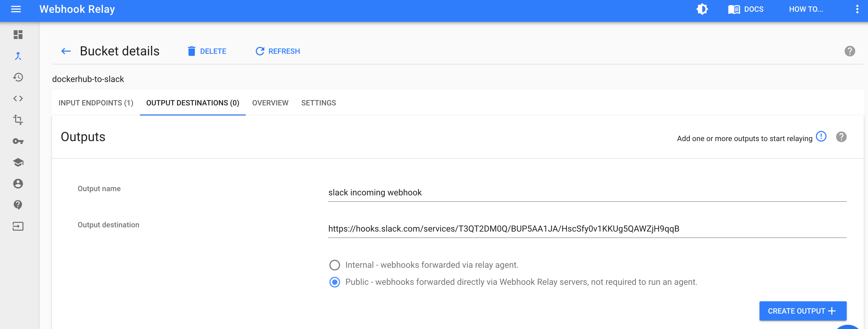Open the HOW TO... menu
Image resolution: width=868 pixels, height=329 pixels.
click(x=806, y=9)
